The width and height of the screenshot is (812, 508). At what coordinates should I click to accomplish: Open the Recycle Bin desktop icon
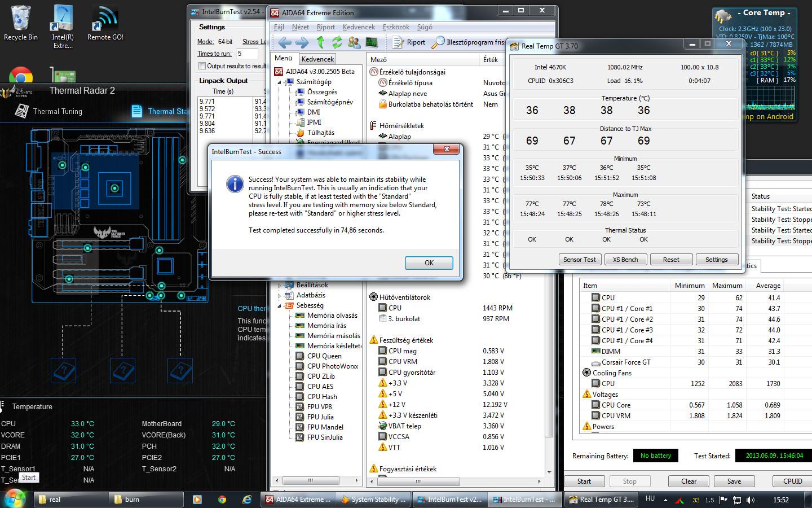tap(21, 23)
